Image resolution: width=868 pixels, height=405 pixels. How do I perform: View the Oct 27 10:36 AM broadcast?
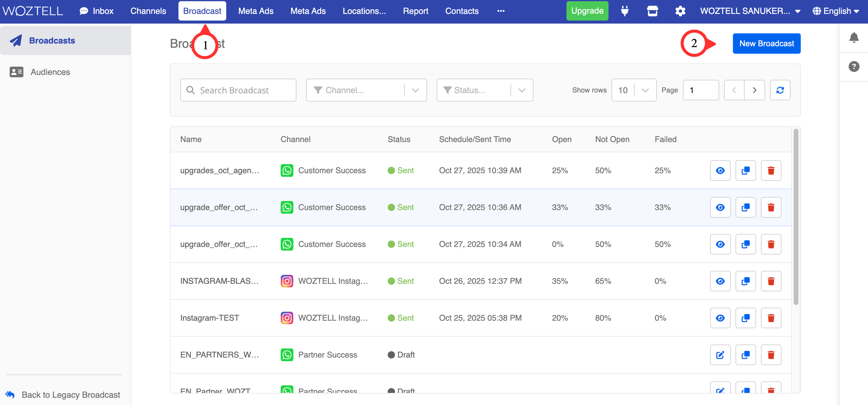point(720,207)
